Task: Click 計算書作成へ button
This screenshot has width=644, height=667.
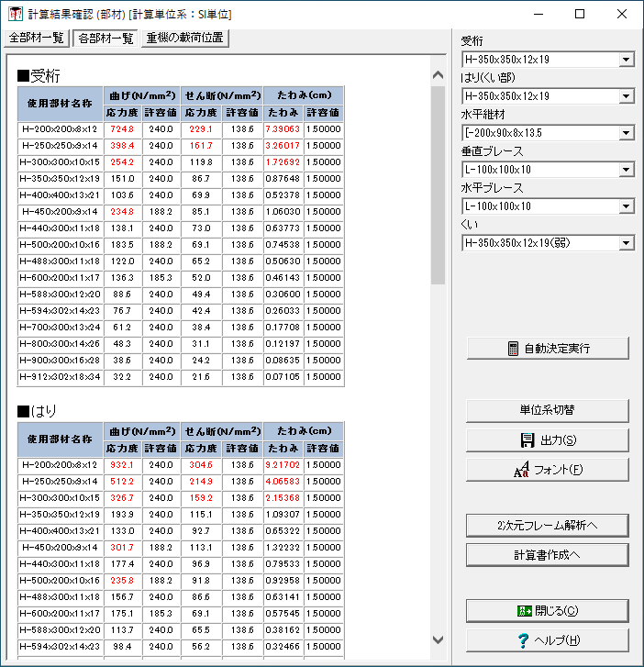Action: (x=548, y=555)
